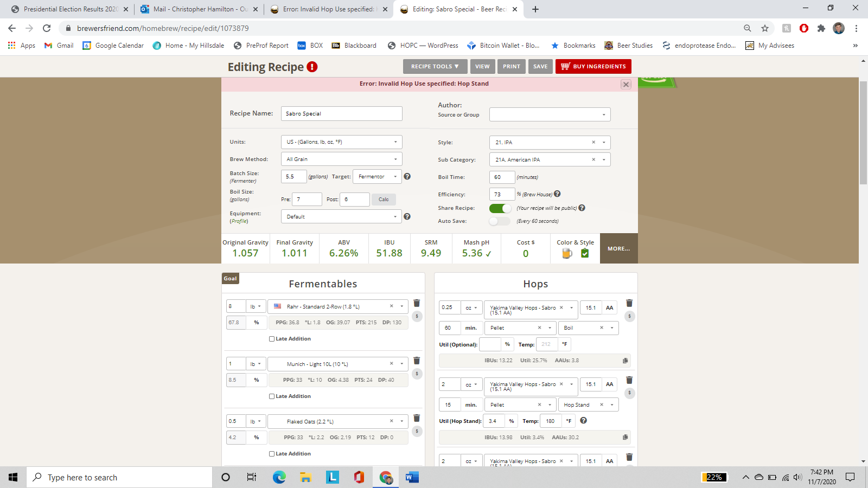This screenshot has height=488, width=868.
Task: Copy the 60 min boil hop entry
Action: point(625,361)
